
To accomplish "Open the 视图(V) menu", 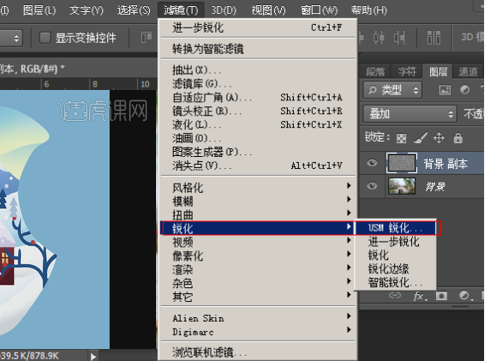I will tap(269, 10).
